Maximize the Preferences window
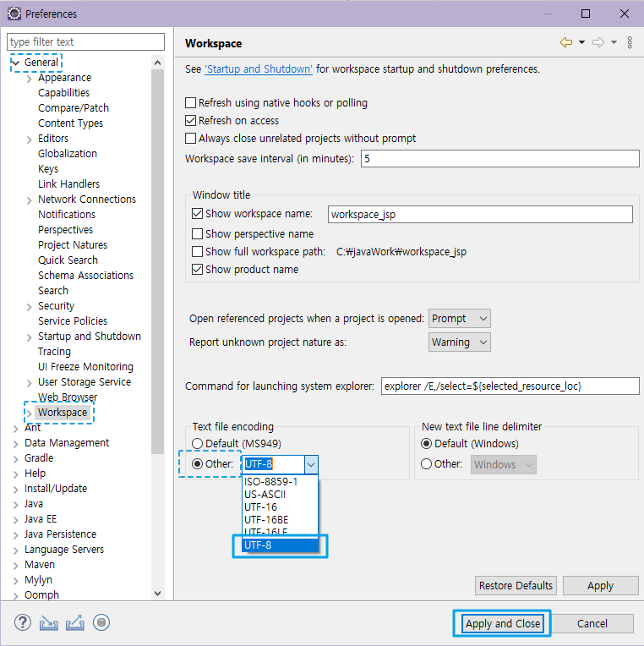 coord(586,14)
